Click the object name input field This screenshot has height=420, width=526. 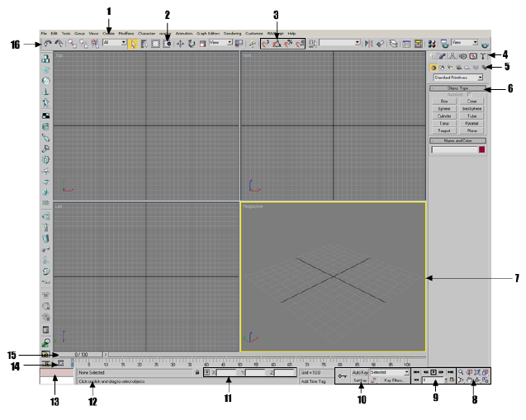[454, 150]
